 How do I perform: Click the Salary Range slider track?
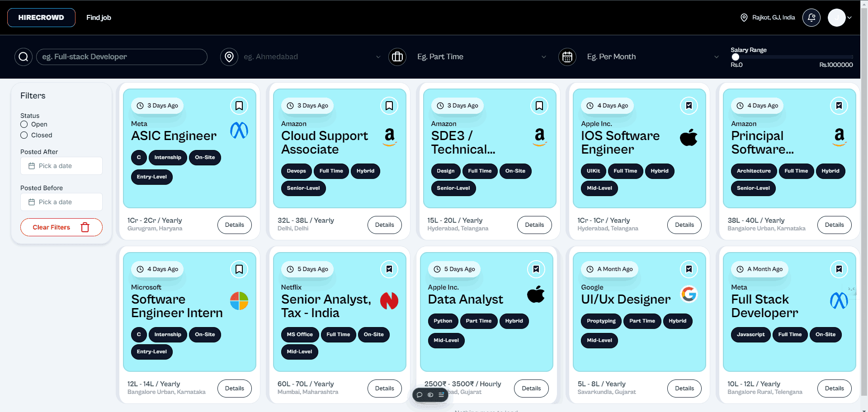click(x=792, y=57)
